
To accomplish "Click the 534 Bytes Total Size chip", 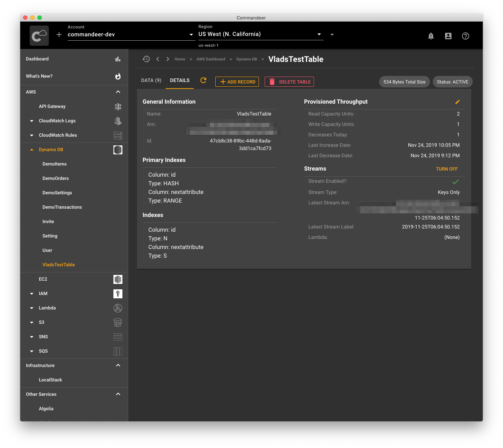I will [x=404, y=82].
